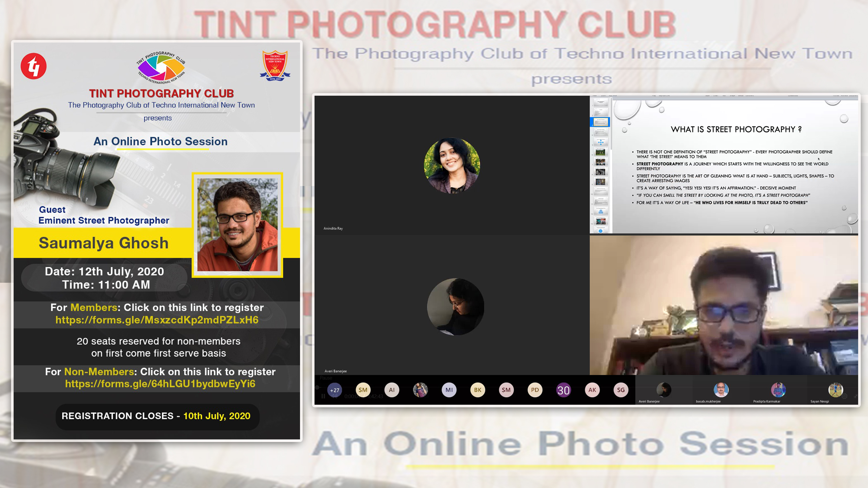Select the AI participant avatar

(x=392, y=390)
